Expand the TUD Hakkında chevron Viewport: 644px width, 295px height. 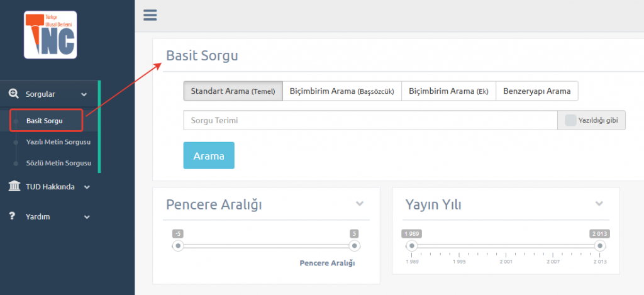pos(87,187)
